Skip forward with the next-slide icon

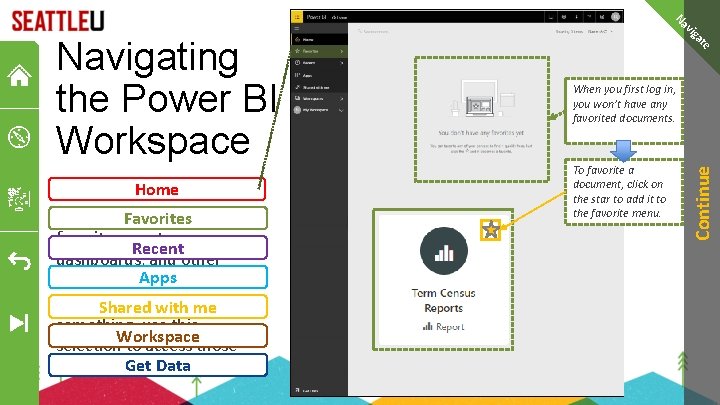coord(19,323)
